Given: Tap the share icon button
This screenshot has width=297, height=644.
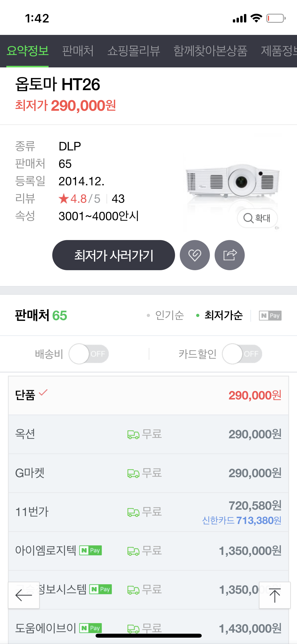Looking at the screenshot, I should click(230, 255).
